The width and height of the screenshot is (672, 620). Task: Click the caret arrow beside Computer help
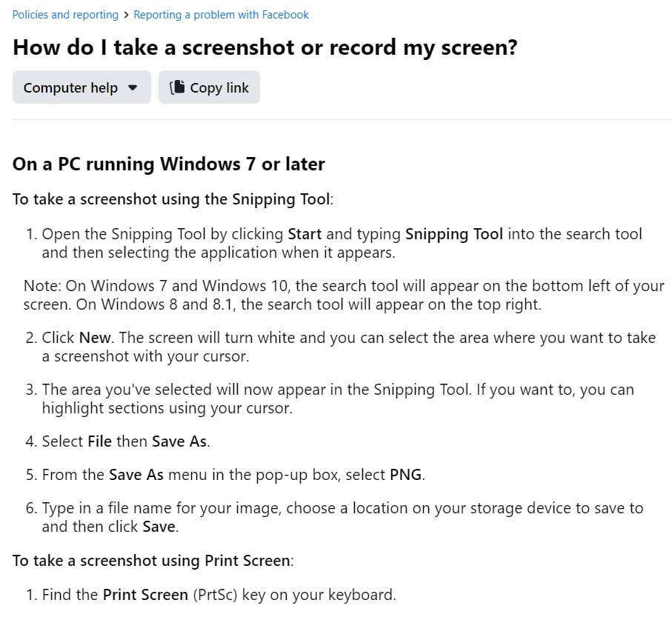[133, 88]
